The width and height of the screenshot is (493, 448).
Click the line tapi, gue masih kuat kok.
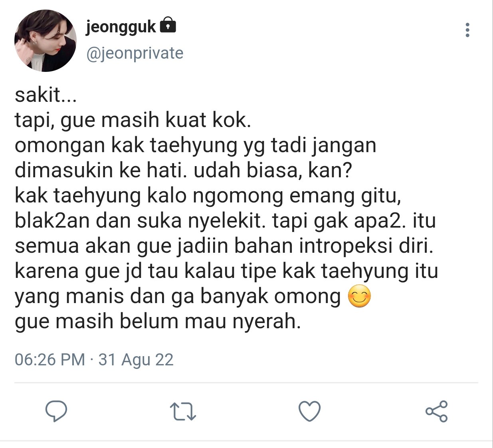[133, 120]
